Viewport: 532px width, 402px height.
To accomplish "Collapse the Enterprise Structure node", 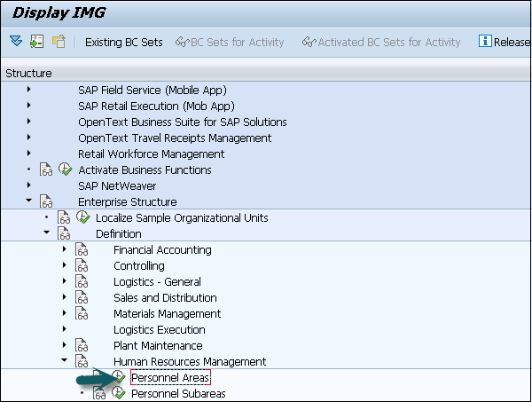I will tap(29, 201).
